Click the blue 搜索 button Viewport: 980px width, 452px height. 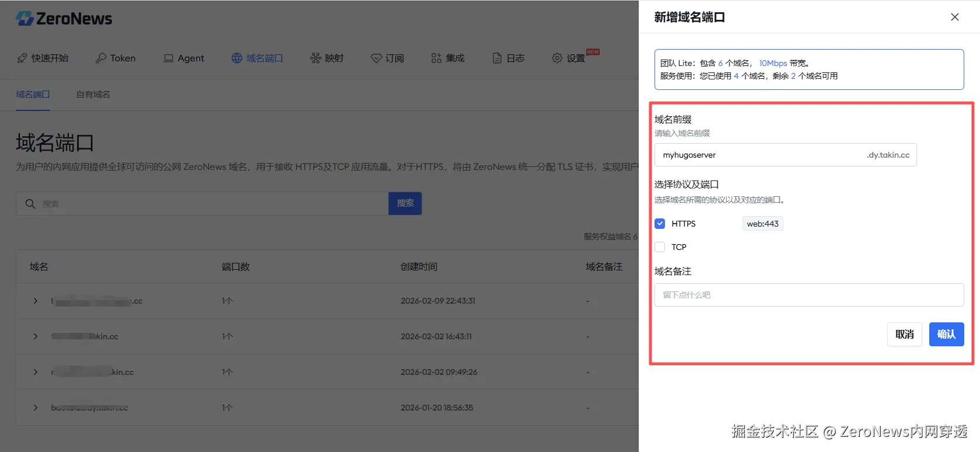pyautogui.click(x=405, y=203)
